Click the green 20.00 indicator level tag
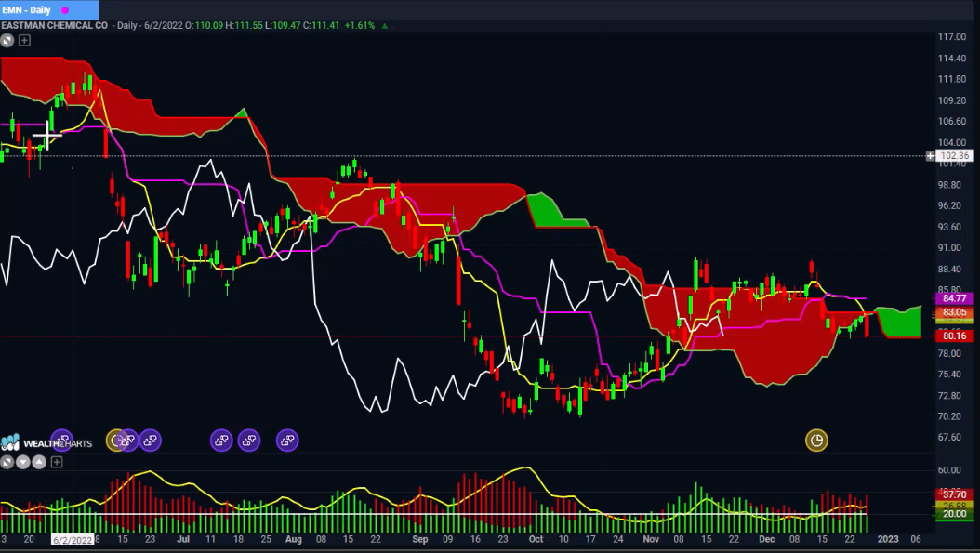This screenshot has height=553, width=980. [954, 514]
